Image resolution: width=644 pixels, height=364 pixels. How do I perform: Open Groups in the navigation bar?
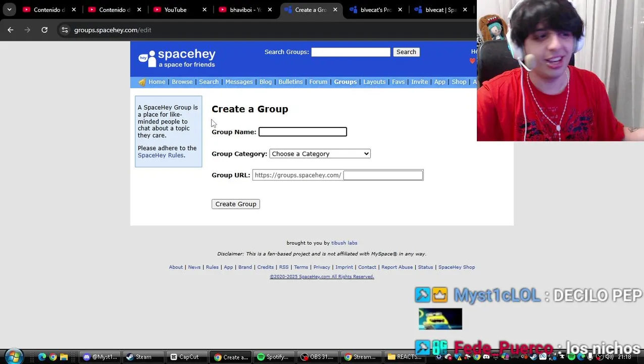[345, 82]
